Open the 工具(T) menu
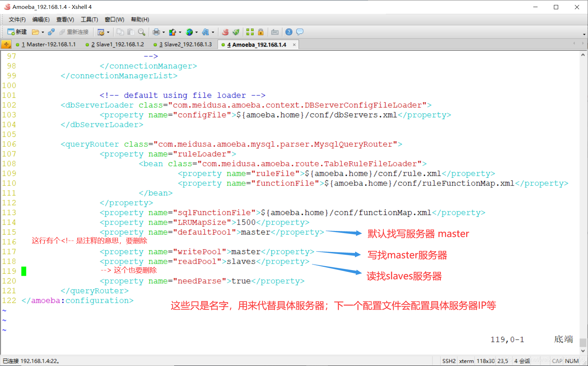 point(89,20)
